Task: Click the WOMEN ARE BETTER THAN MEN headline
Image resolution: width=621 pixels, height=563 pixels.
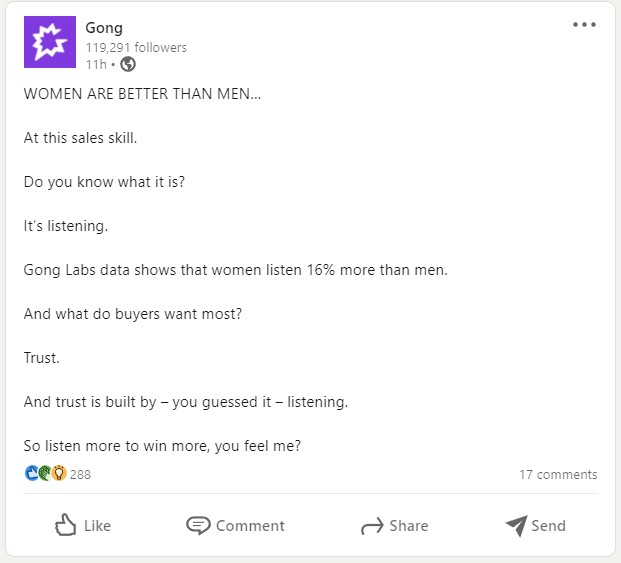Action: tap(142, 94)
